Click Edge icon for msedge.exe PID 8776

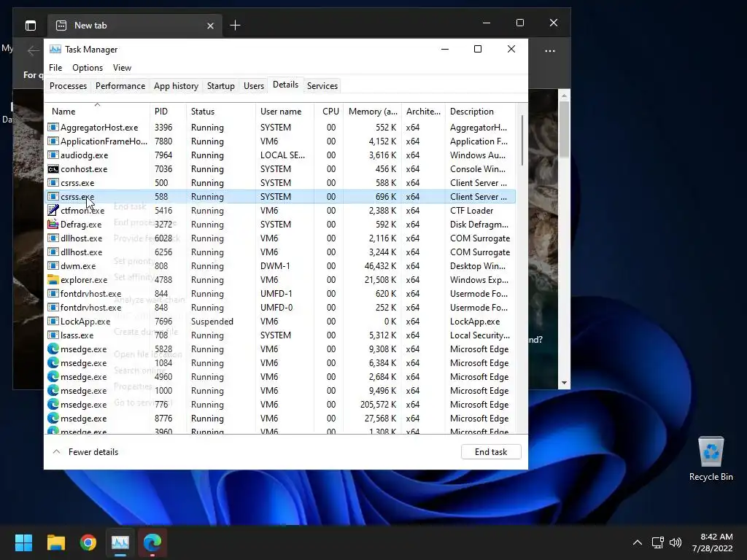pyautogui.click(x=53, y=418)
